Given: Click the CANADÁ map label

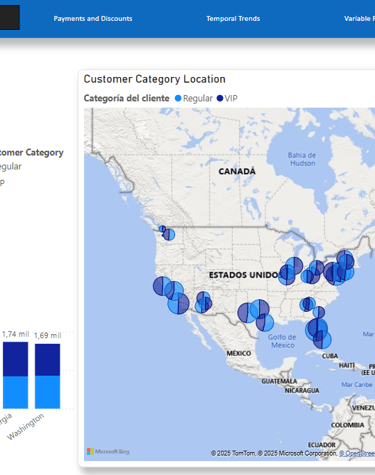Looking at the screenshot, I should (237, 171).
